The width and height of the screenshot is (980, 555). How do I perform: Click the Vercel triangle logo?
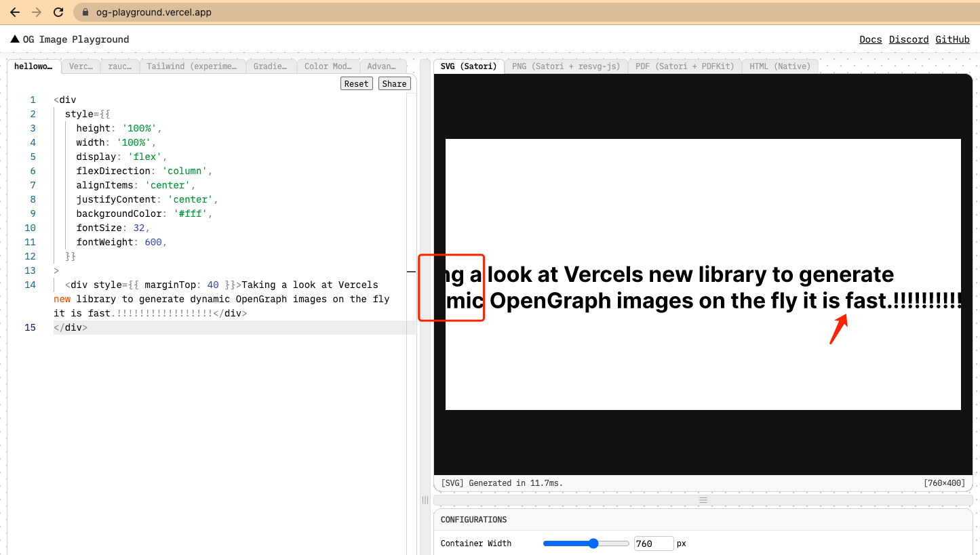click(15, 39)
